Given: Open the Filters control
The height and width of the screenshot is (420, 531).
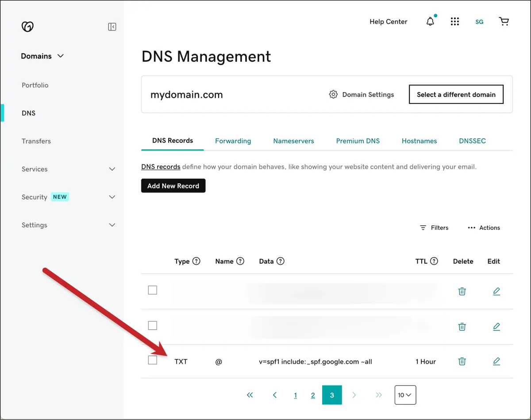Looking at the screenshot, I should [434, 227].
